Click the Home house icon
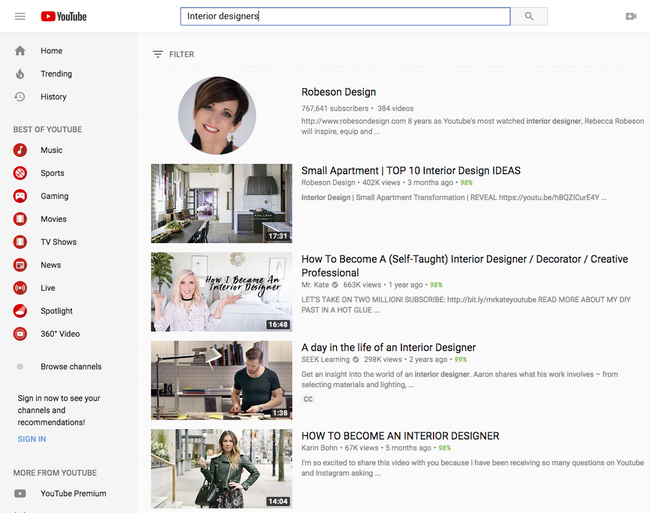The width and height of the screenshot is (650, 513). point(20,51)
